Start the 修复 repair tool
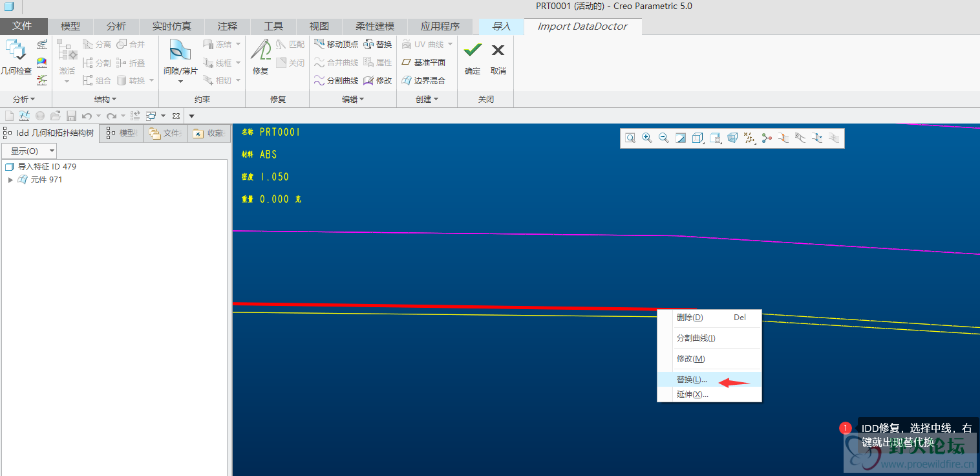 click(x=261, y=57)
